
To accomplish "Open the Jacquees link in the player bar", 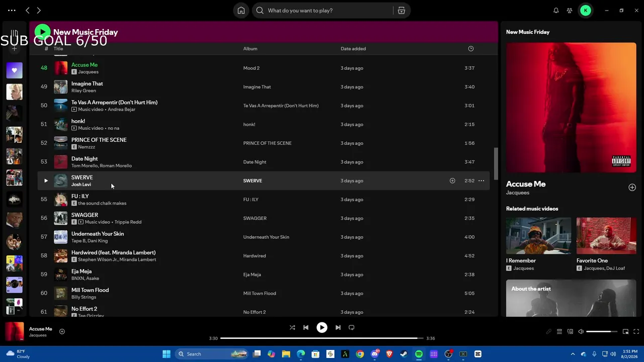I will coord(38,335).
